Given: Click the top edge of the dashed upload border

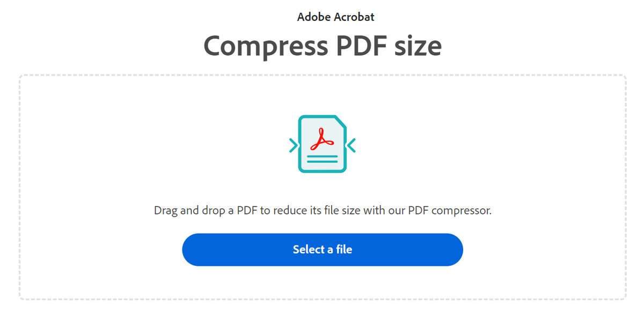Looking at the screenshot, I should [x=322, y=75].
